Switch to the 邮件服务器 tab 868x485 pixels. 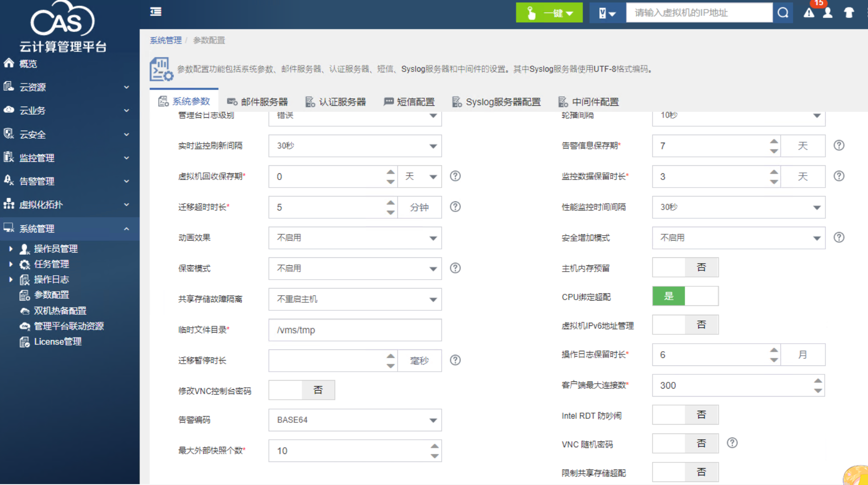[257, 102]
